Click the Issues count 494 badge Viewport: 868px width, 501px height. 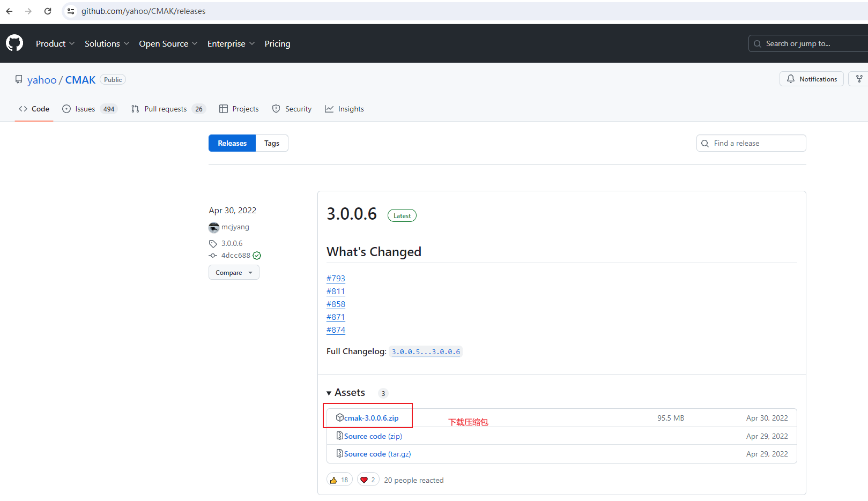(109, 109)
